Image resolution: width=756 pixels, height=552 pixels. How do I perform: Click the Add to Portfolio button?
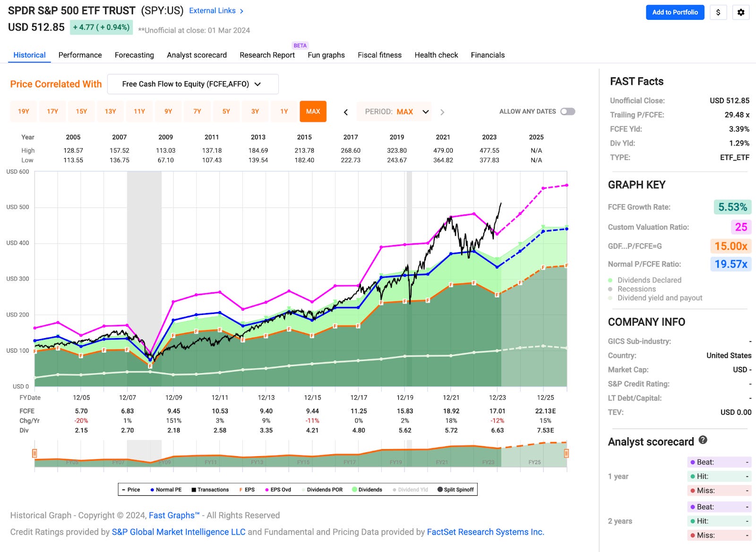(x=675, y=12)
